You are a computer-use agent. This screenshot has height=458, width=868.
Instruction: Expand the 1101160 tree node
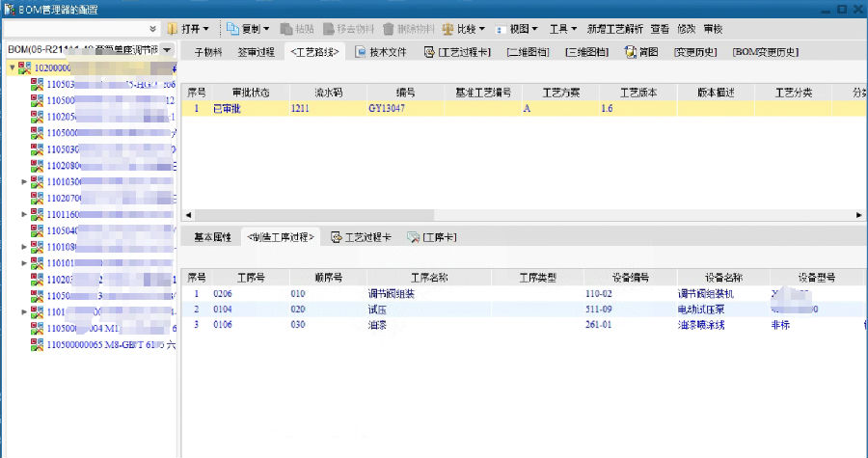click(24, 215)
